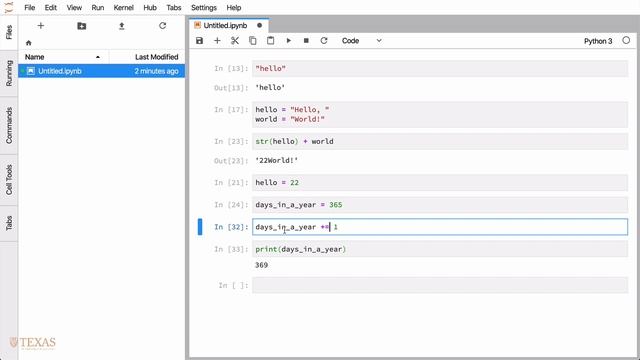Click the str(hello) + world cell

440,141
